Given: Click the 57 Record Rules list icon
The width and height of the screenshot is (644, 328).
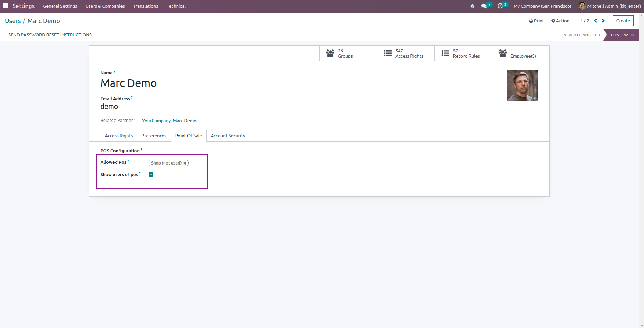Looking at the screenshot, I should point(445,53).
